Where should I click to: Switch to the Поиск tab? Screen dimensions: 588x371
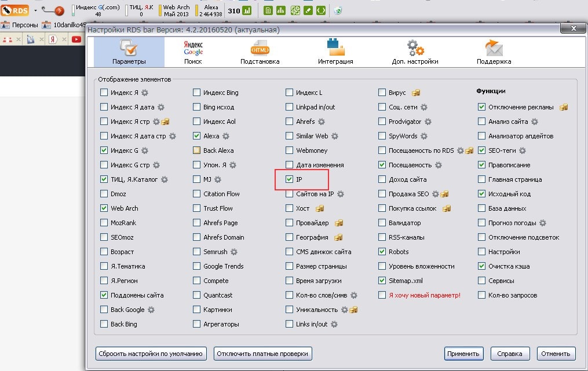click(193, 52)
